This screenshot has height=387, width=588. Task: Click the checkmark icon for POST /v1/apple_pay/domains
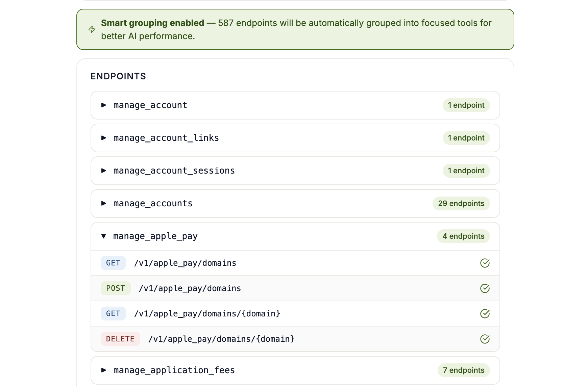(485, 288)
